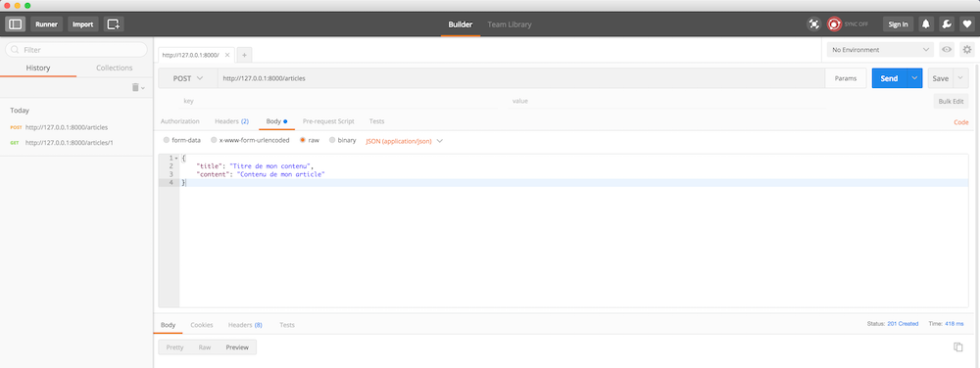Open Bulk Edit for parameters
The height and width of the screenshot is (368, 980).
coord(951,101)
